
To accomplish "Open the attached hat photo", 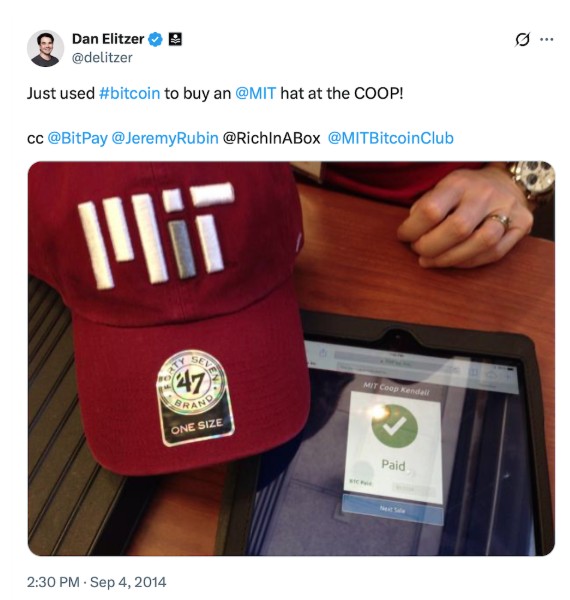I will [x=291, y=359].
